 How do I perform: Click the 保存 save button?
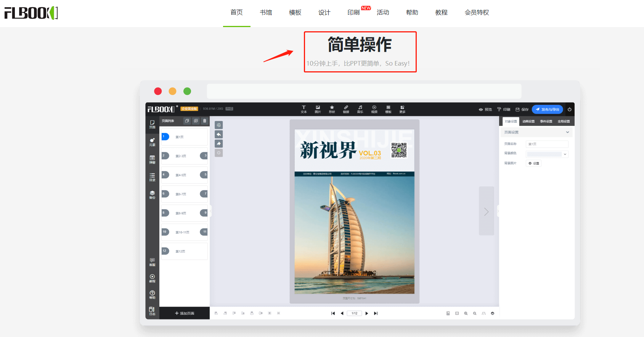click(x=522, y=109)
